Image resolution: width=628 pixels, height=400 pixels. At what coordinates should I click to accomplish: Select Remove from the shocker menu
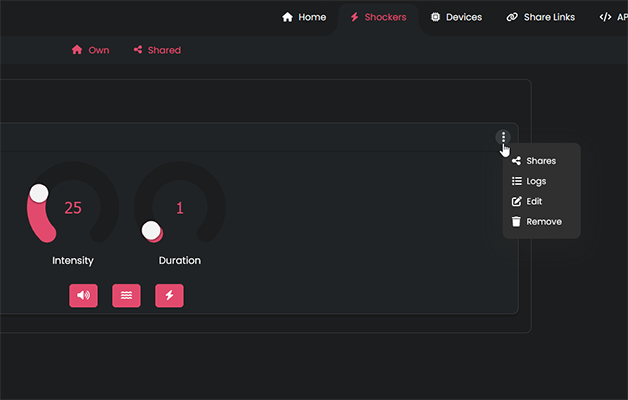coord(543,221)
